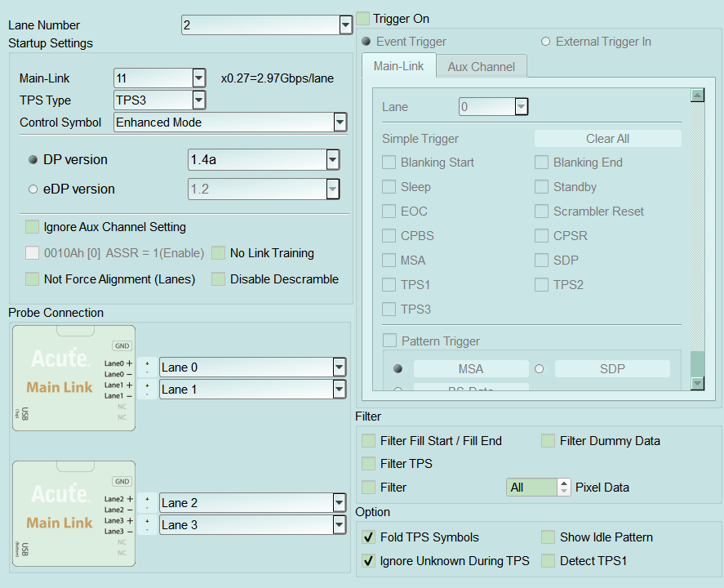Increase the Pixel Data spinner value
724x588 pixels.
564,483
